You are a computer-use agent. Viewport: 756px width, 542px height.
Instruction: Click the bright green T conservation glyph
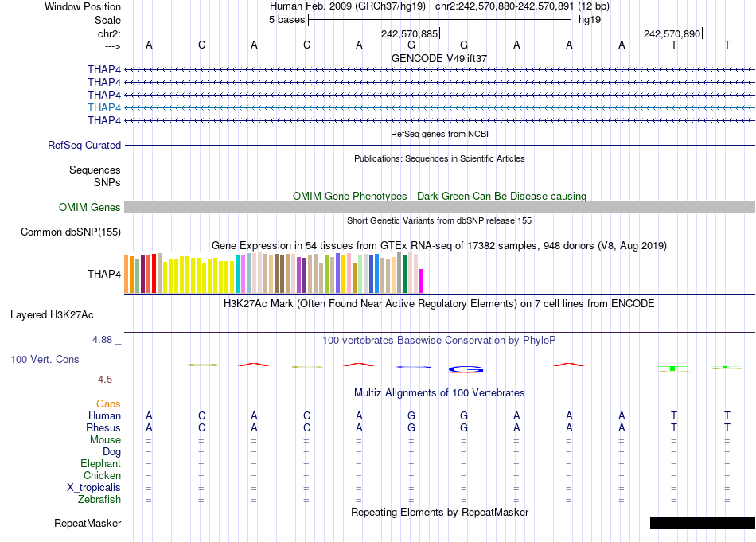pos(672,368)
